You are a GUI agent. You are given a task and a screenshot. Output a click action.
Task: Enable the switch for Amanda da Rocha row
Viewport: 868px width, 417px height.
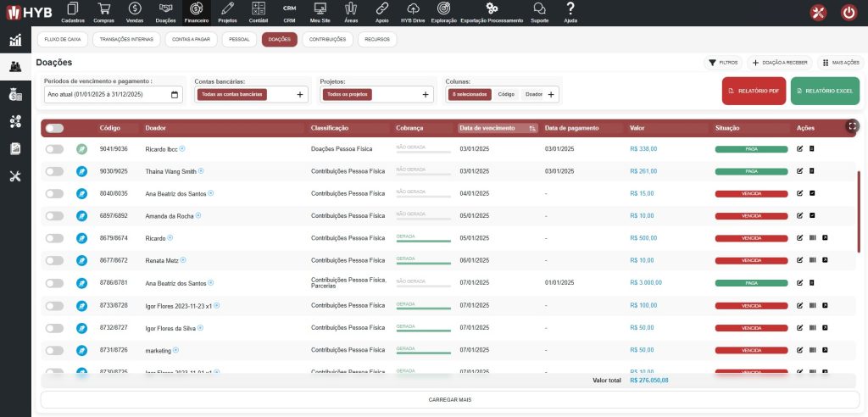pos(54,215)
